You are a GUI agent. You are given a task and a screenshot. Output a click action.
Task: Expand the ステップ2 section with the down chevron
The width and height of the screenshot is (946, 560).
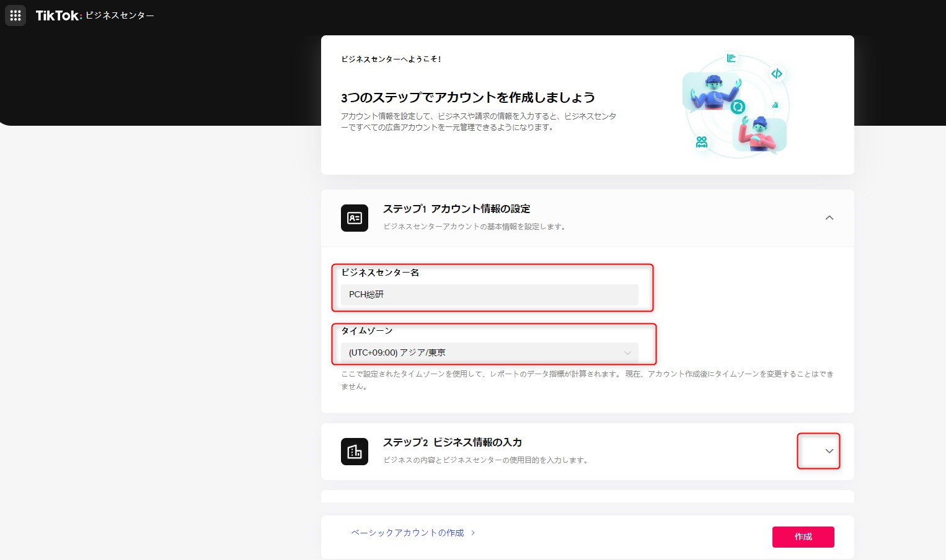(829, 451)
